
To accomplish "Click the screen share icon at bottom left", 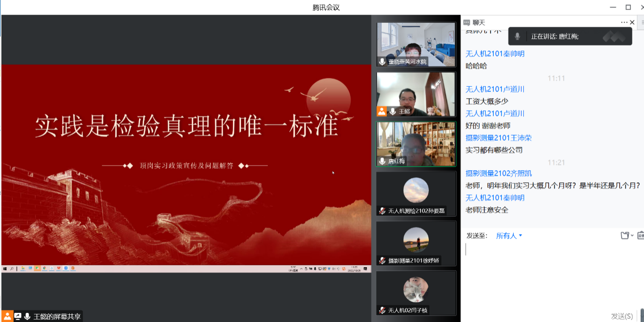I will (18, 316).
